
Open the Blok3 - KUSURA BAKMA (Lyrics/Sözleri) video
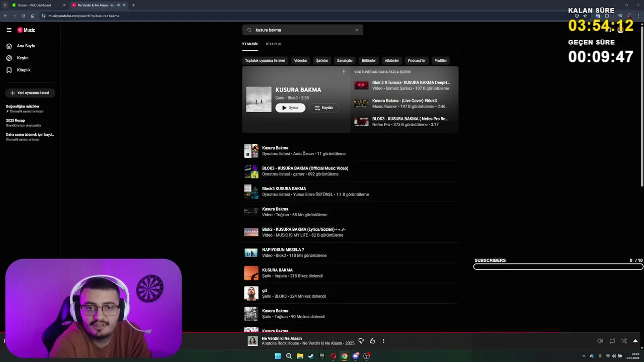tap(350, 232)
